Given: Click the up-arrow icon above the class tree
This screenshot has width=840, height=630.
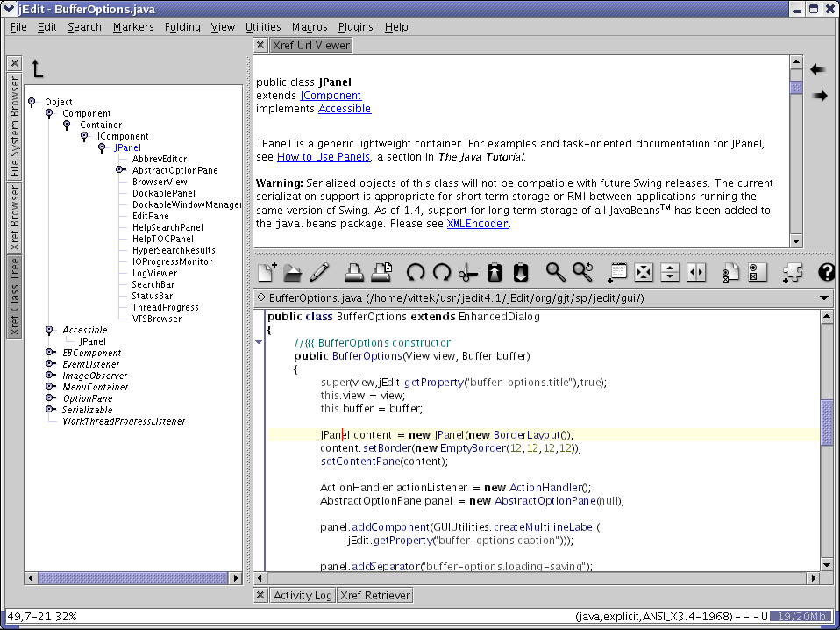Looking at the screenshot, I should (37, 68).
